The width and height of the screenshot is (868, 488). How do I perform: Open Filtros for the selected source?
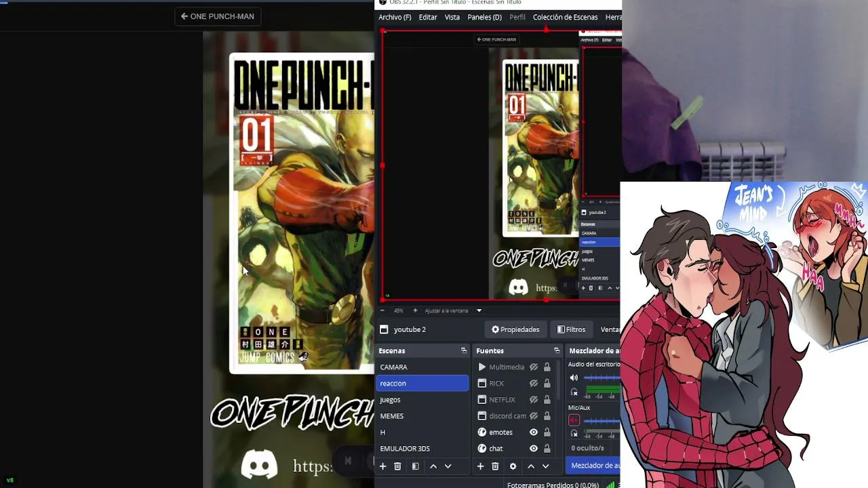tap(571, 329)
